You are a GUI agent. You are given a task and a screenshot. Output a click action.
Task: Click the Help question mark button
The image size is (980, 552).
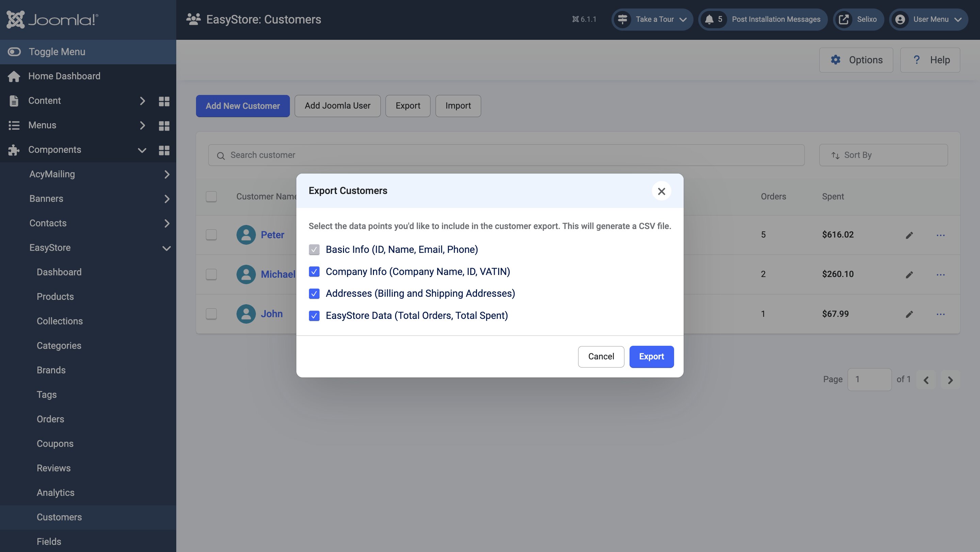(x=930, y=60)
